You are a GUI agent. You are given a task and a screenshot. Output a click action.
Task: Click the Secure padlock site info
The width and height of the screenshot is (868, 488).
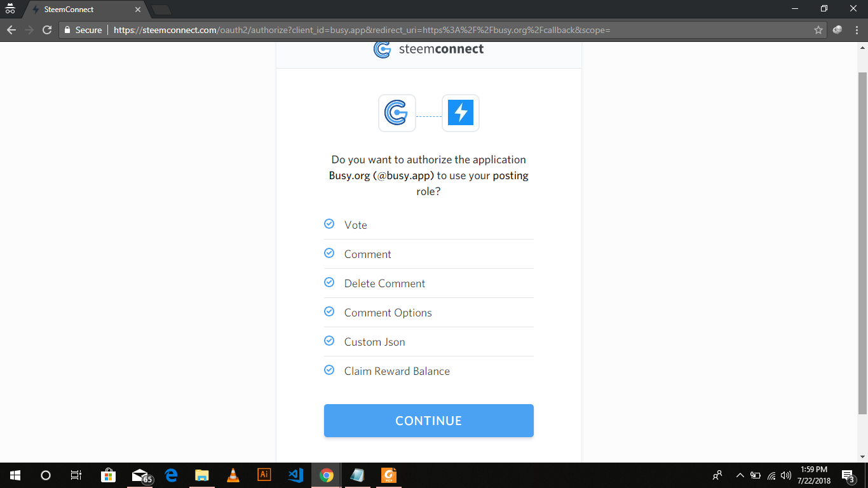(x=83, y=30)
